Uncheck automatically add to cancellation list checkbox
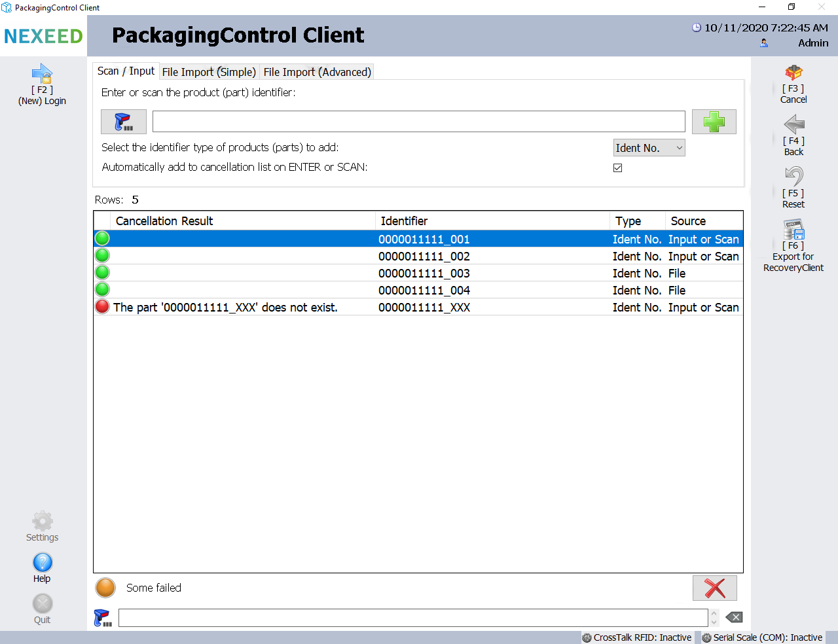 click(x=617, y=168)
